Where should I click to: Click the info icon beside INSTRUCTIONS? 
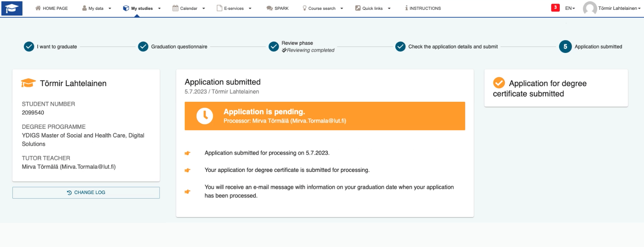coord(406,8)
